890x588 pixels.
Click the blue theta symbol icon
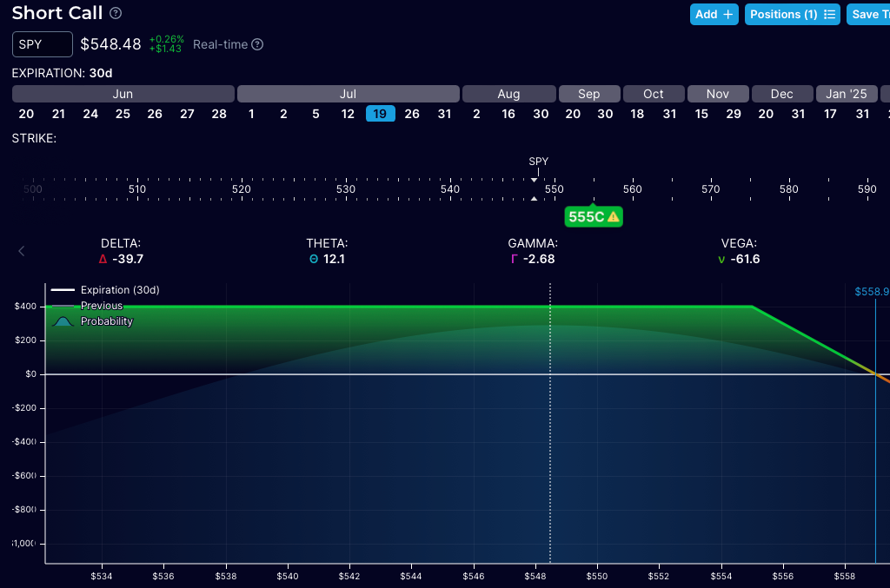coord(314,259)
